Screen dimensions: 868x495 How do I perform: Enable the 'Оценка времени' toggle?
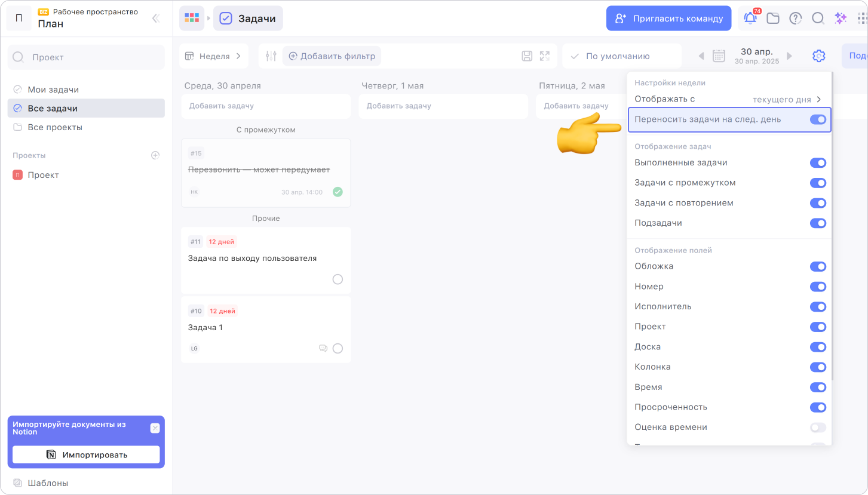pyautogui.click(x=818, y=428)
